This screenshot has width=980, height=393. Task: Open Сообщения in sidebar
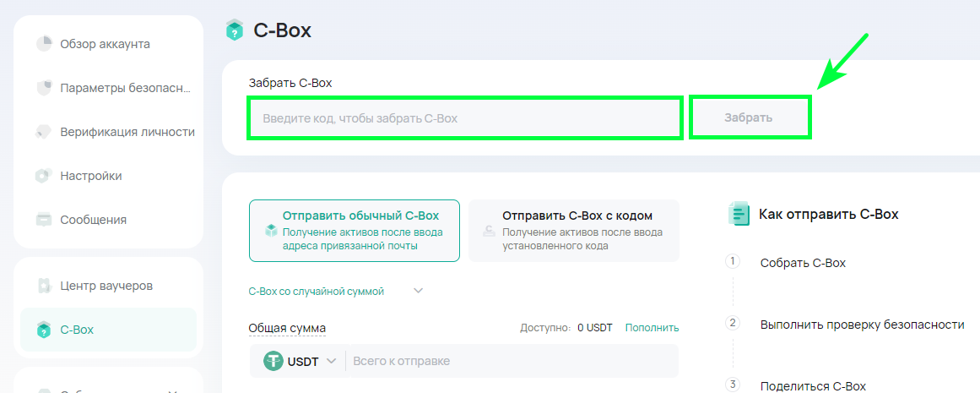pos(93,220)
